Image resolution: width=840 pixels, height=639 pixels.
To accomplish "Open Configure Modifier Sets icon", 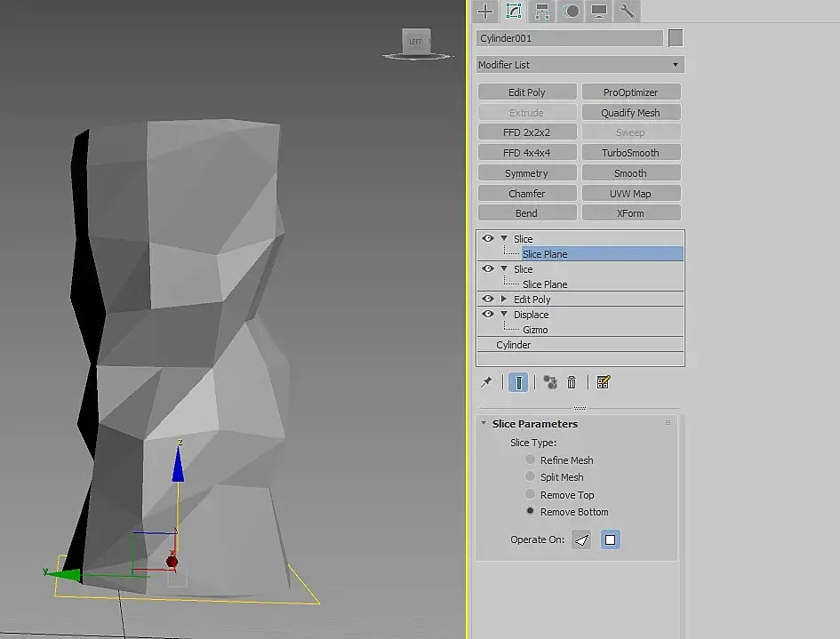I will (604, 382).
